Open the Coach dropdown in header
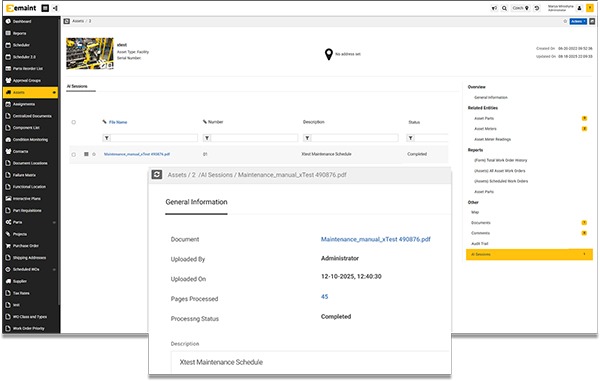This screenshot has height=381, width=600. pyautogui.click(x=520, y=8)
